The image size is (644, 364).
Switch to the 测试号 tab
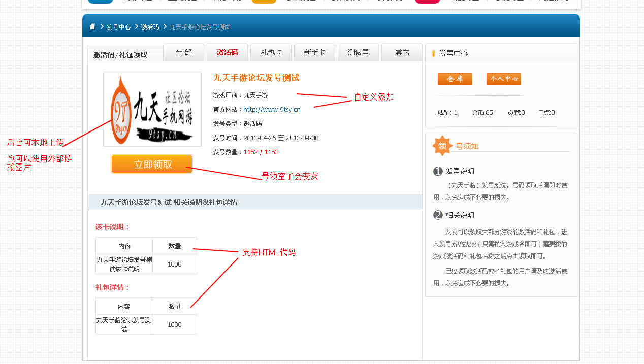click(359, 52)
